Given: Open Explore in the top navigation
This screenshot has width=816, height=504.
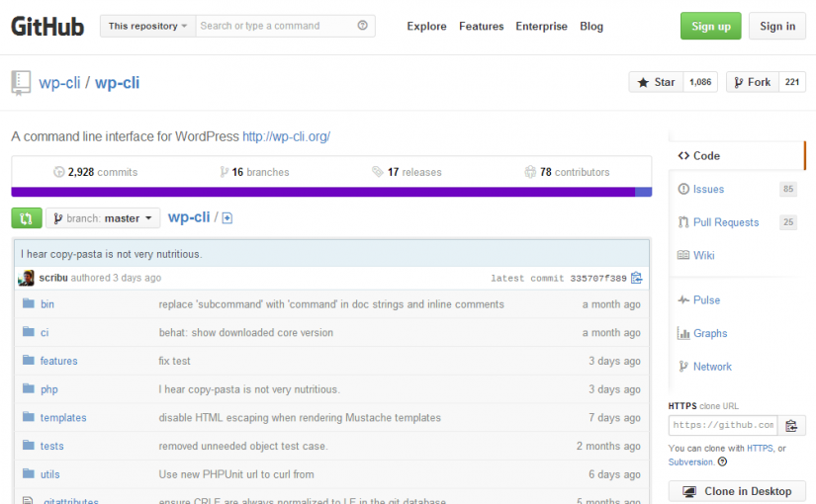Looking at the screenshot, I should pos(426,26).
